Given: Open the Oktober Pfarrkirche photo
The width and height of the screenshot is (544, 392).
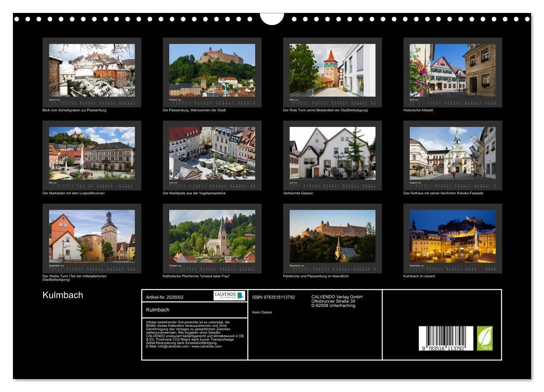Looking at the screenshot, I should (212, 236).
